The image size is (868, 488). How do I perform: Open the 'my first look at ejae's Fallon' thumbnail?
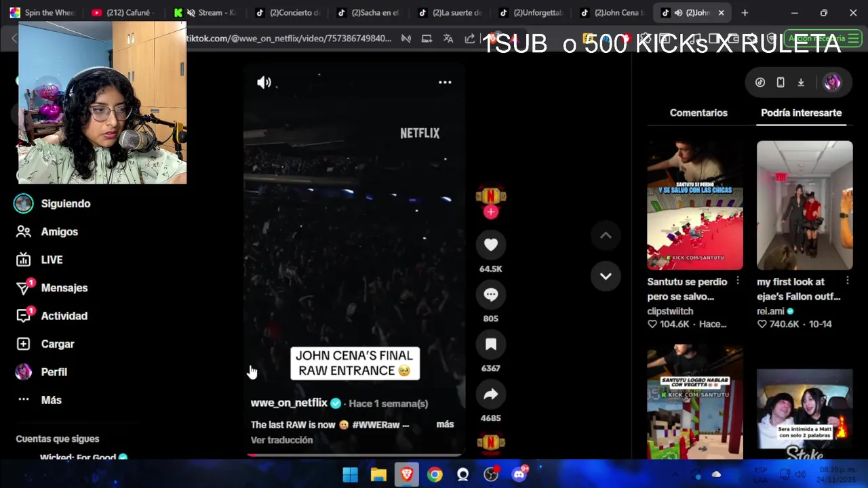pyautogui.click(x=804, y=205)
